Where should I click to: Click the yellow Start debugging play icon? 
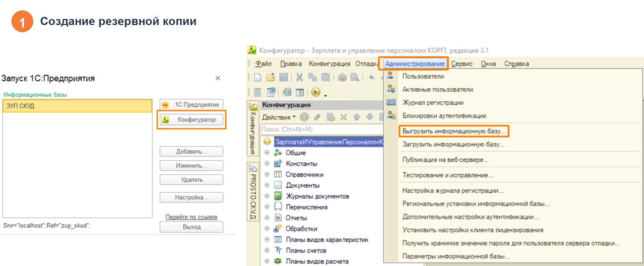coord(316,92)
